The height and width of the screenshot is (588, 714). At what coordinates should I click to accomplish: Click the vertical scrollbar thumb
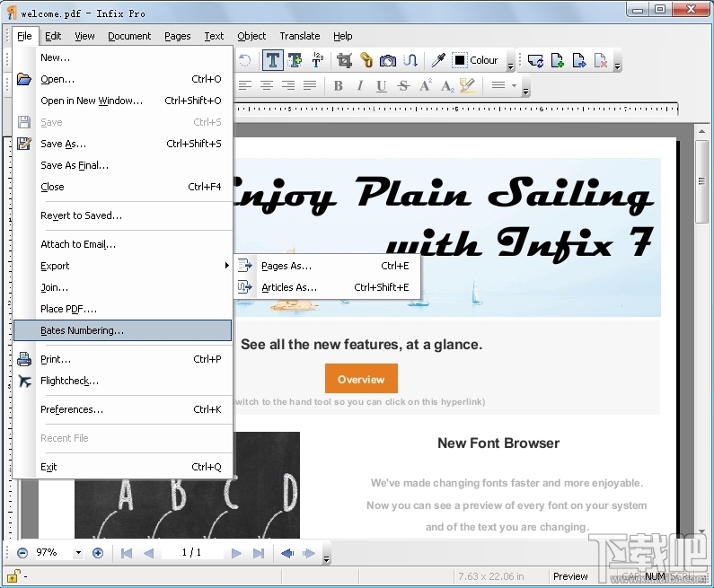[701, 181]
